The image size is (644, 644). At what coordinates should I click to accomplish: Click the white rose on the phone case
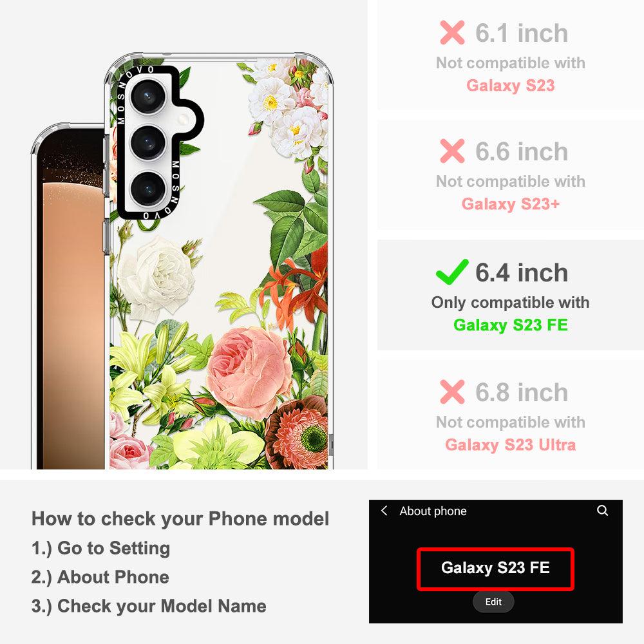pyautogui.click(x=156, y=278)
